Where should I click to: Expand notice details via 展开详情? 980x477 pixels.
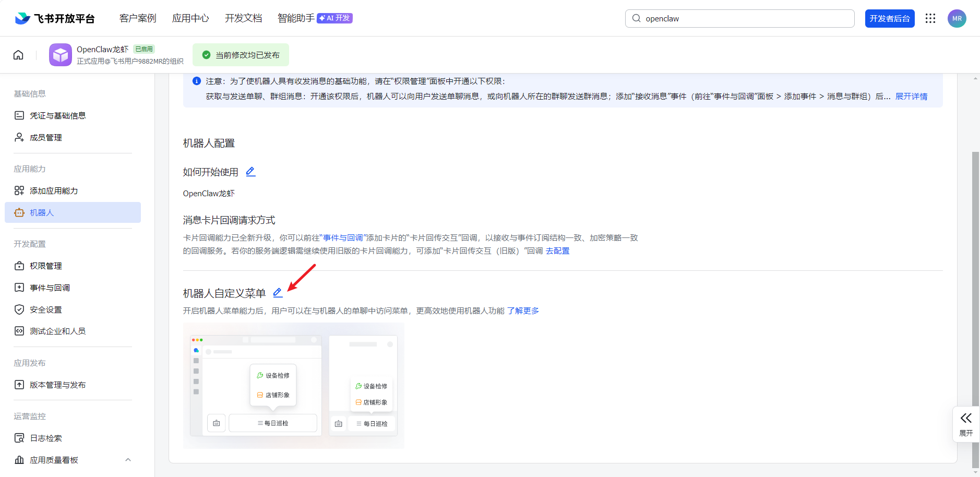(x=911, y=97)
